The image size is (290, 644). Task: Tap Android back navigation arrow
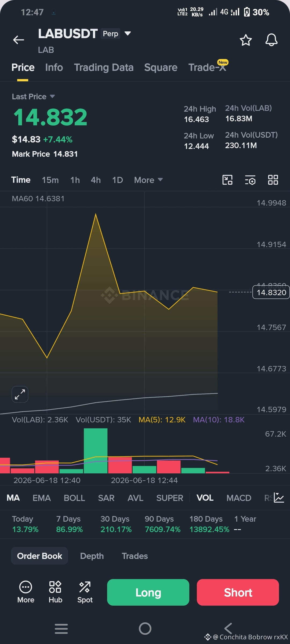click(228, 628)
